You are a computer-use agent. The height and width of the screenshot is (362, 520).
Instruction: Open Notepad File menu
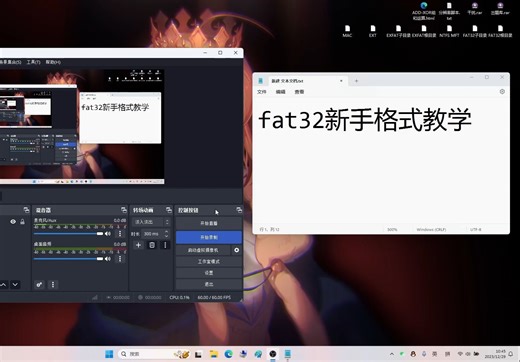click(x=262, y=92)
